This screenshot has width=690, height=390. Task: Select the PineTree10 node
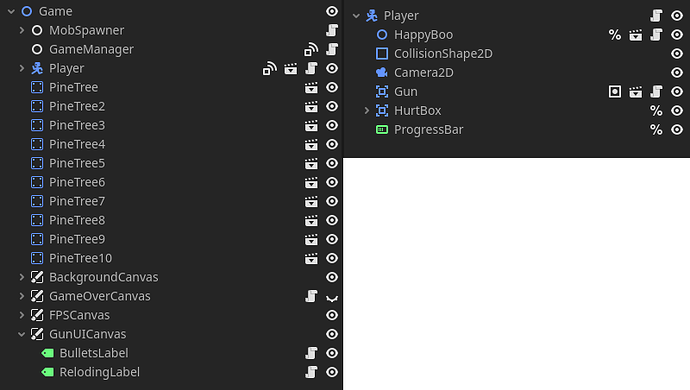click(81, 258)
